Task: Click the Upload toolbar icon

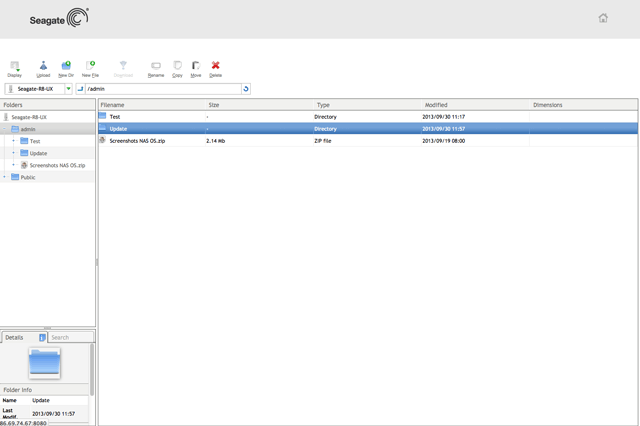Action: (x=43, y=68)
